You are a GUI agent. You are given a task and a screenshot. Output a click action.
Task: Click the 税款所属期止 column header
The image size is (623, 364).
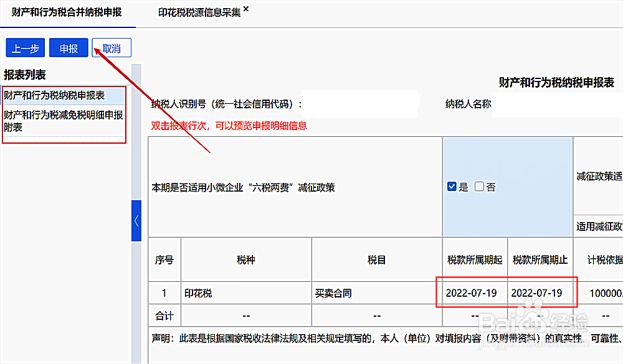tap(540, 260)
